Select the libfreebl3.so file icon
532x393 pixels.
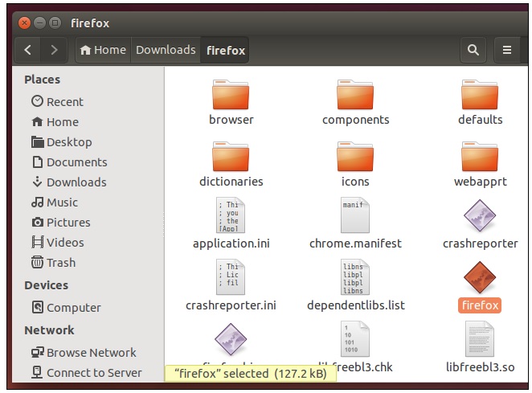(480, 338)
